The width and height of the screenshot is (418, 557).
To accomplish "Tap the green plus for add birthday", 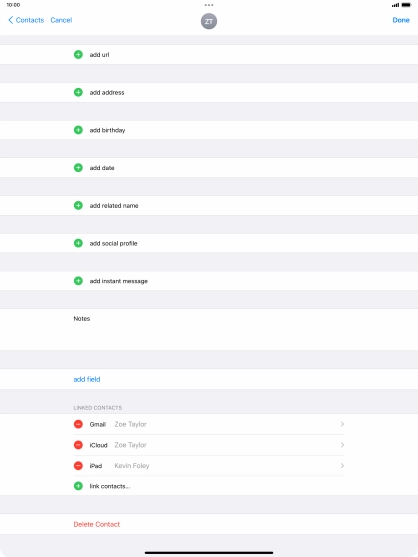I will [x=78, y=130].
